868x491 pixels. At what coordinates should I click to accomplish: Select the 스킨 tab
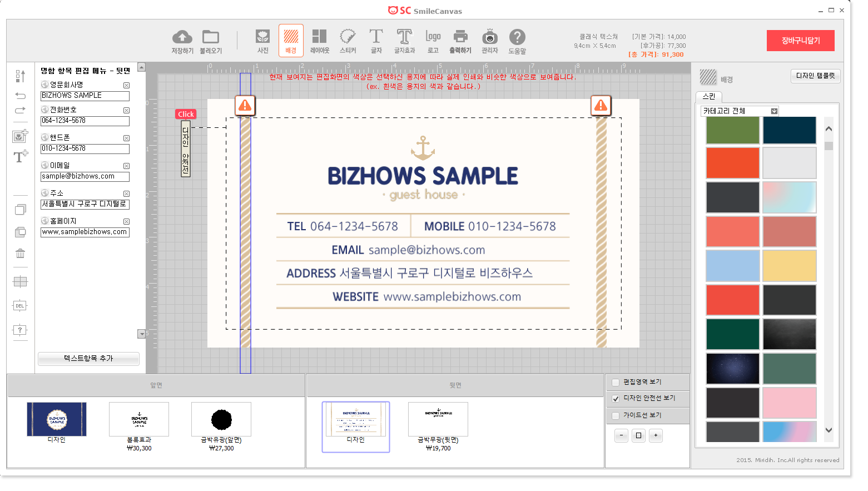708,96
